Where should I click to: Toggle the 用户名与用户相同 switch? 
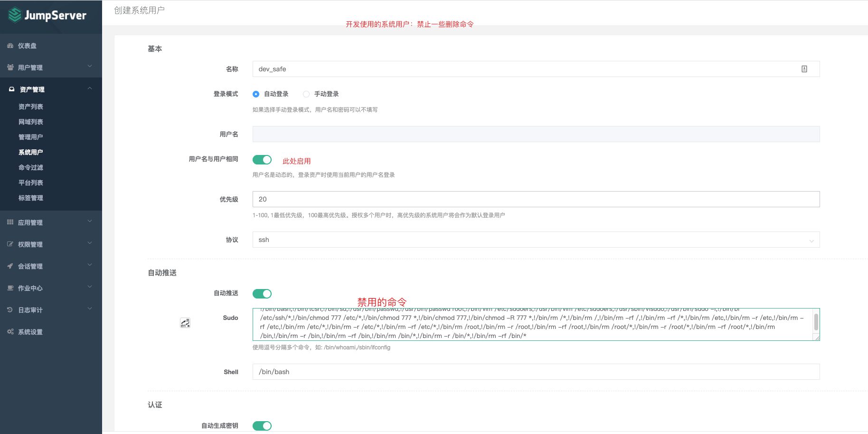coord(262,160)
